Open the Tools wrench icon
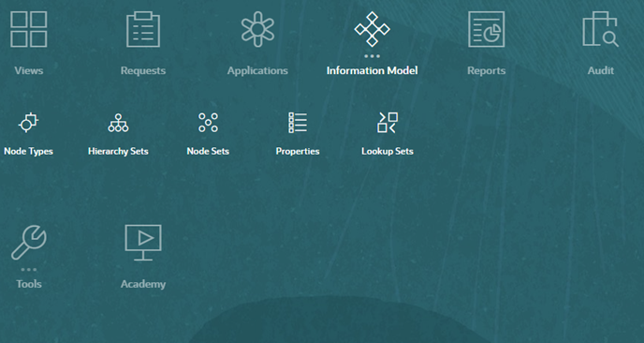This screenshot has height=343, width=644. [29, 242]
